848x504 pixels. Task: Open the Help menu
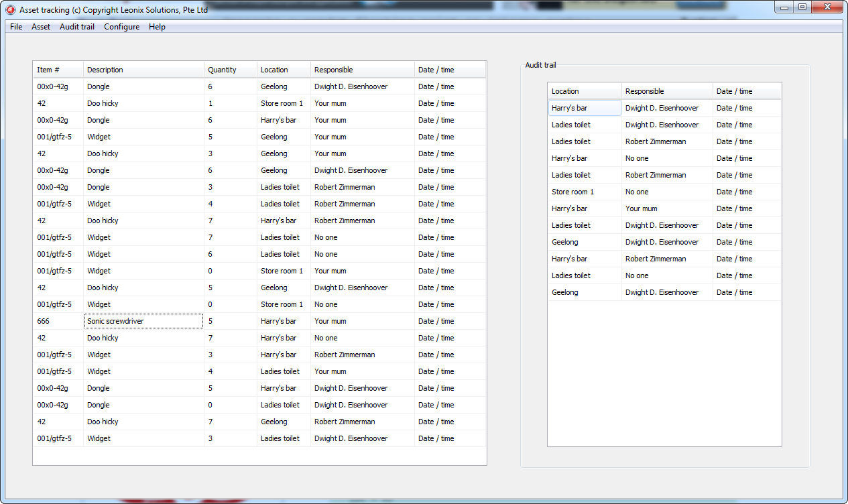click(x=157, y=27)
